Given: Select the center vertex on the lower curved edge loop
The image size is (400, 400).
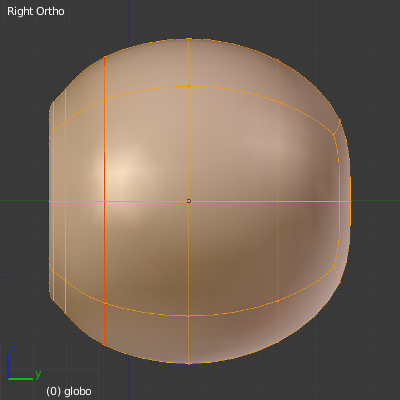Looking at the screenshot, I should (x=189, y=316).
